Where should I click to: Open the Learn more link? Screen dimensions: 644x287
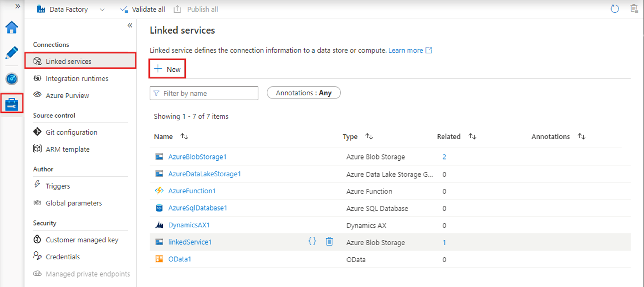(405, 50)
